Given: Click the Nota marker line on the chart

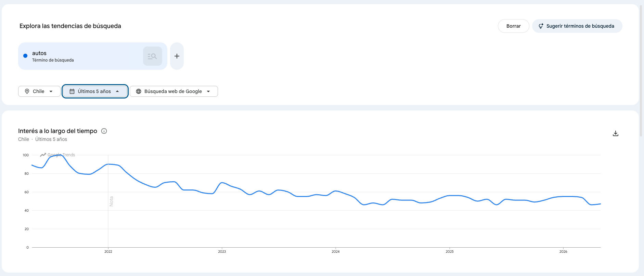Looking at the screenshot, I should point(108,201).
